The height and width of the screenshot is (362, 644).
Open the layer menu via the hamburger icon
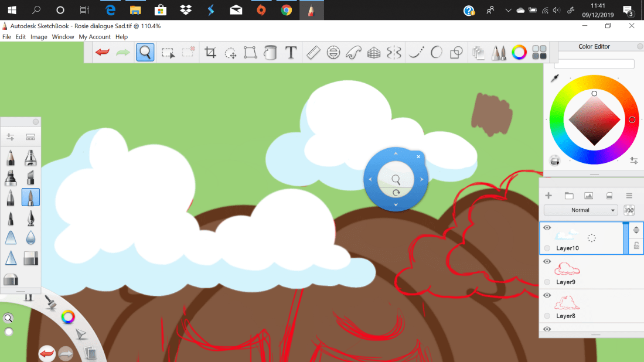click(630, 195)
